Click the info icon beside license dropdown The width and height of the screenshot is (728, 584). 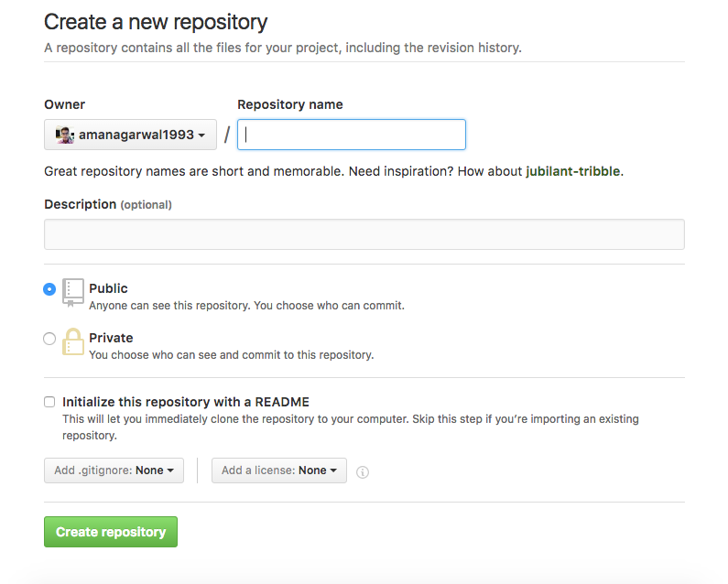pos(363,472)
